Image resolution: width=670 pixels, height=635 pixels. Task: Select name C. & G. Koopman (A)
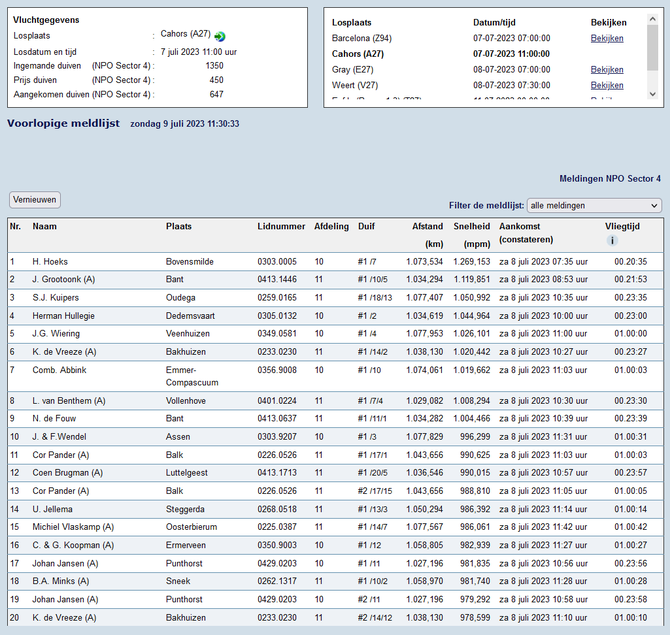(73, 545)
